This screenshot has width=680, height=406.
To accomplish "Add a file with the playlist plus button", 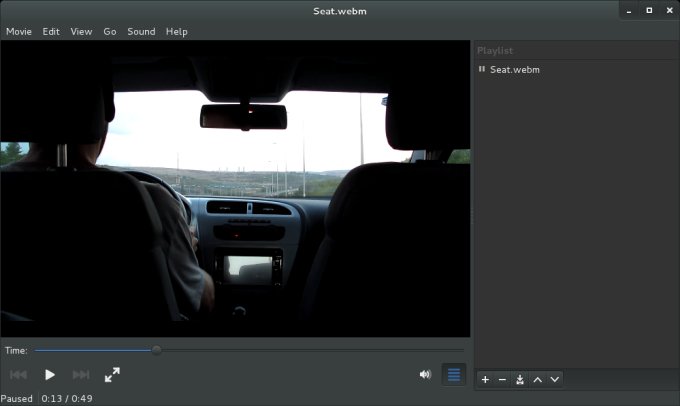I will (485, 380).
